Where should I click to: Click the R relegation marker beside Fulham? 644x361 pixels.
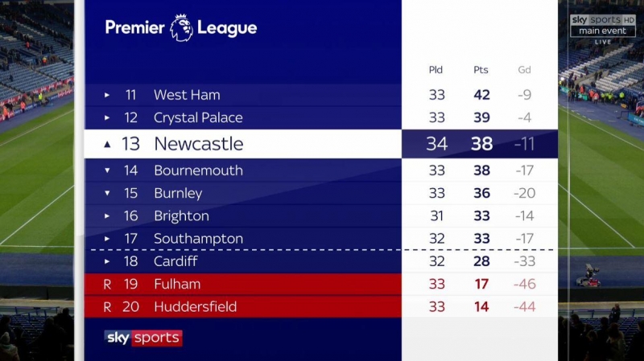[x=107, y=284]
